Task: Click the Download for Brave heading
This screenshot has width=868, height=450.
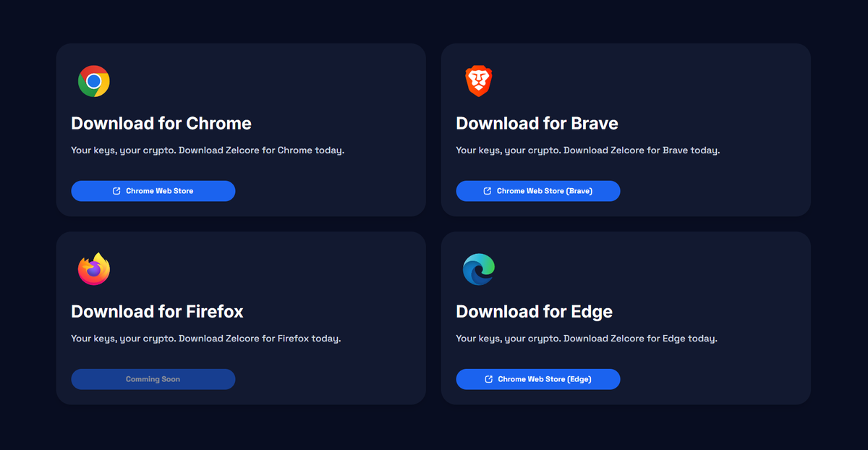Action: pos(537,123)
